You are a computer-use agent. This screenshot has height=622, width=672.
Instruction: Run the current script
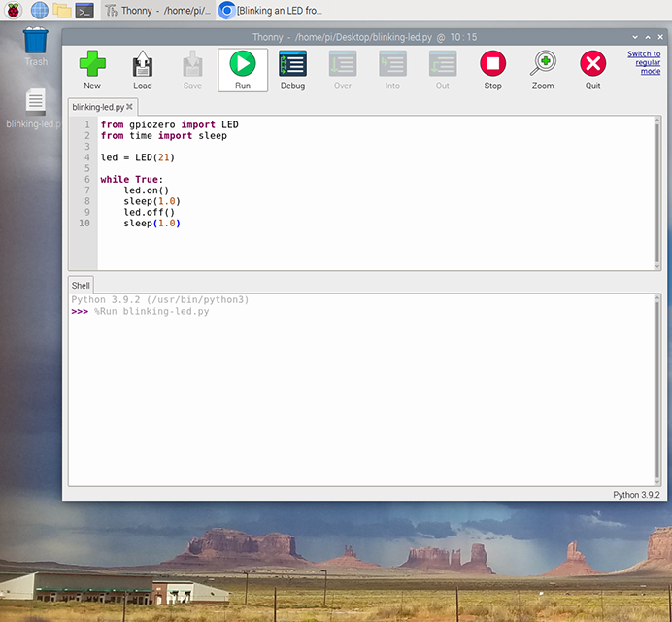click(243, 70)
